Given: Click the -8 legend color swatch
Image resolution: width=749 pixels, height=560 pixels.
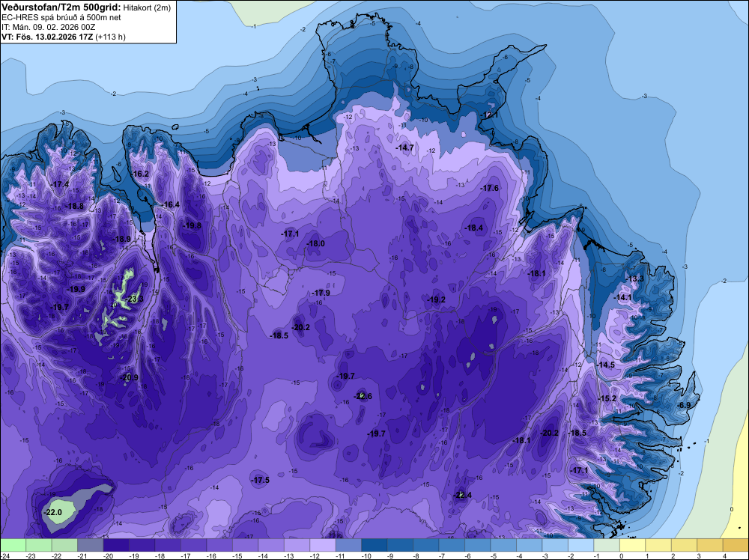Looking at the screenshot, I should click(x=425, y=545).
